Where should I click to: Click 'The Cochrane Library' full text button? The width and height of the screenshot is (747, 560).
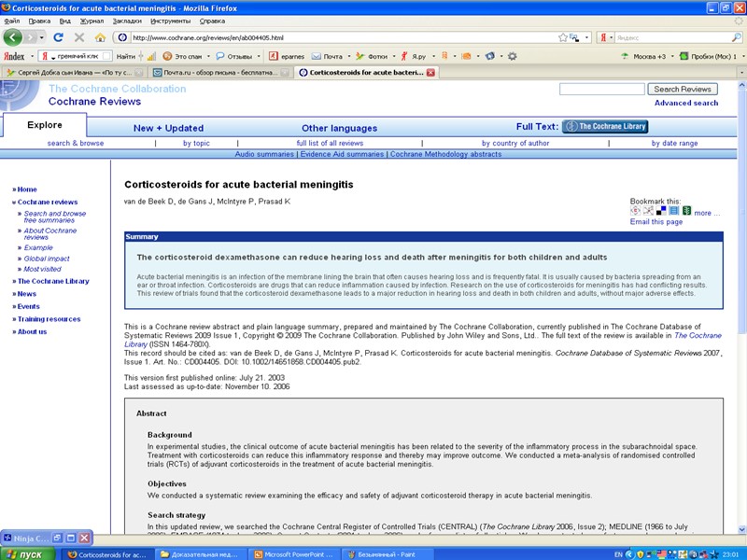coord(605,126)
